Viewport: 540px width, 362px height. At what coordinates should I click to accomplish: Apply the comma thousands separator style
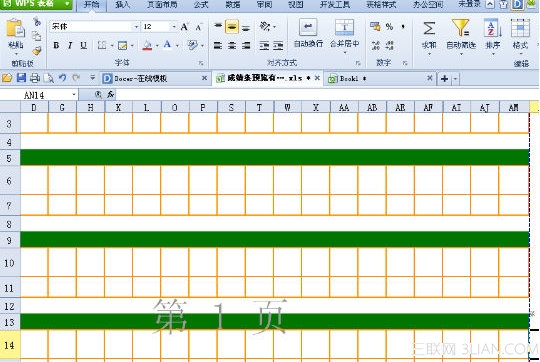click(x=403, y=27)
